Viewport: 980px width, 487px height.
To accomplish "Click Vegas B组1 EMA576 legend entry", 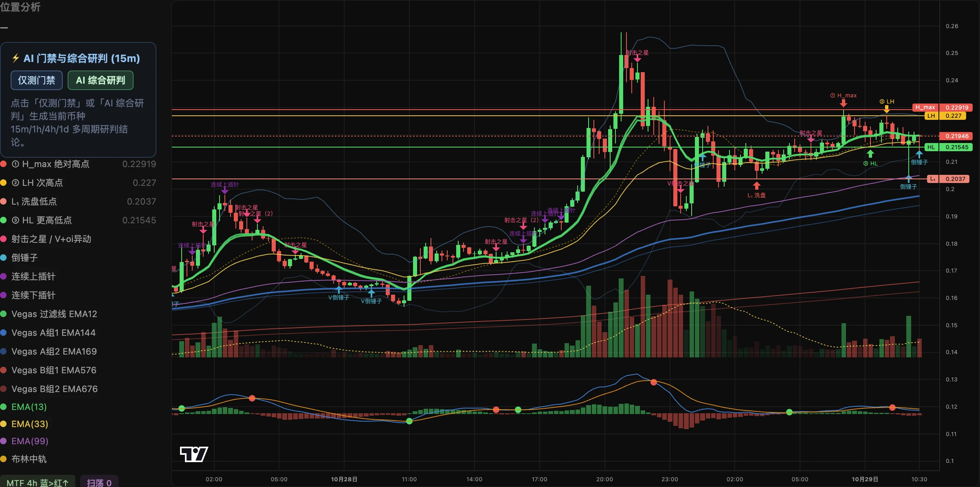I will (48, 370).
